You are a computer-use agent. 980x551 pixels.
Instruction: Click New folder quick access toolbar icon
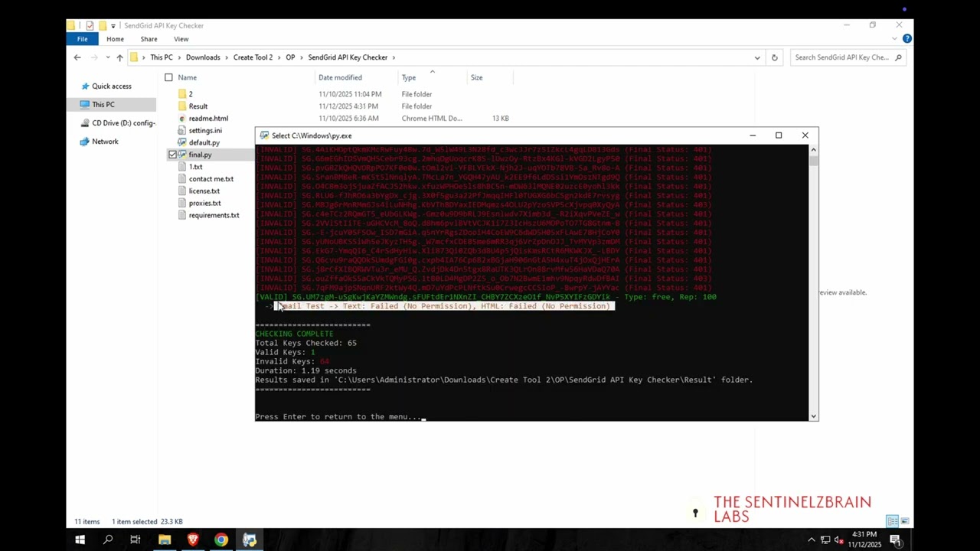pos(102,25)
